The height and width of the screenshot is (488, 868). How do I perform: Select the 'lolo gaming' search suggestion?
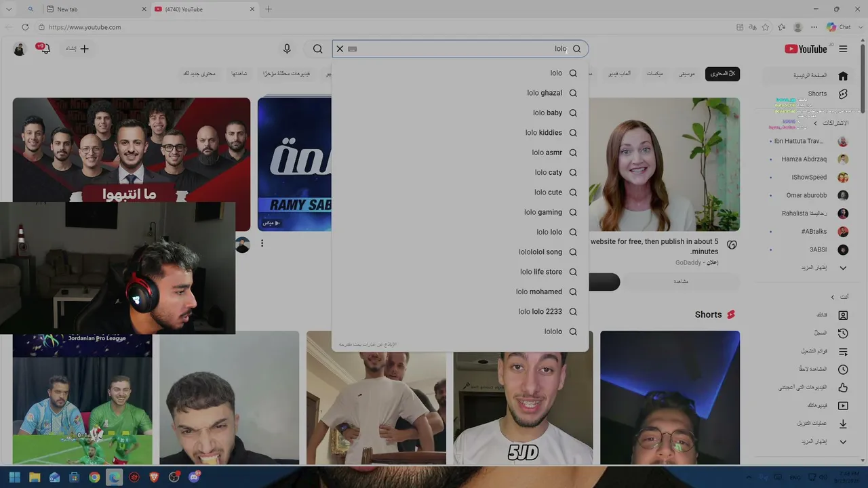click(460, 212)
